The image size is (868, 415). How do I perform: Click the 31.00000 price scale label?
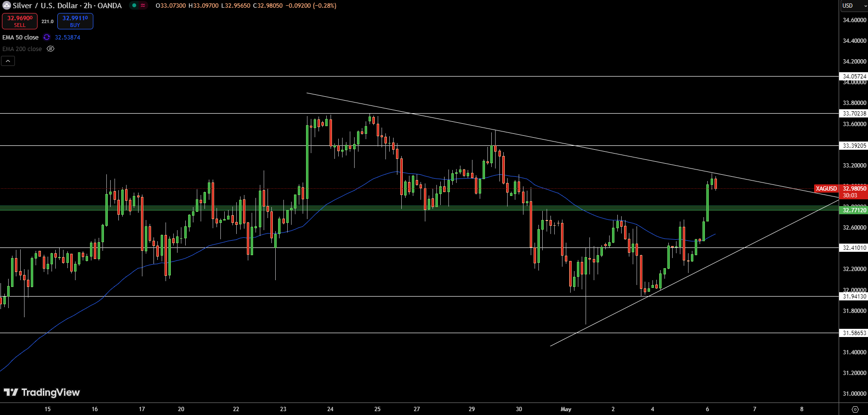point(855,394)
